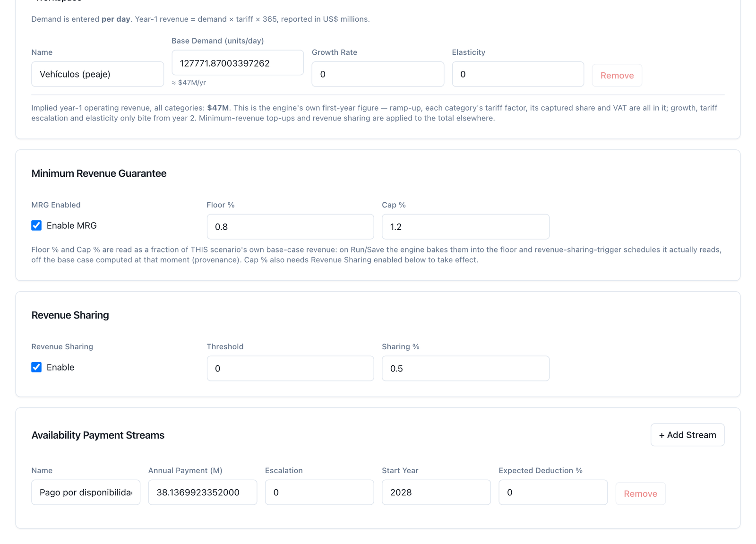The width and height of the screenshot is (756, 544).
Task: Click the MRG Enabled label
Action: tap(56, 205)
